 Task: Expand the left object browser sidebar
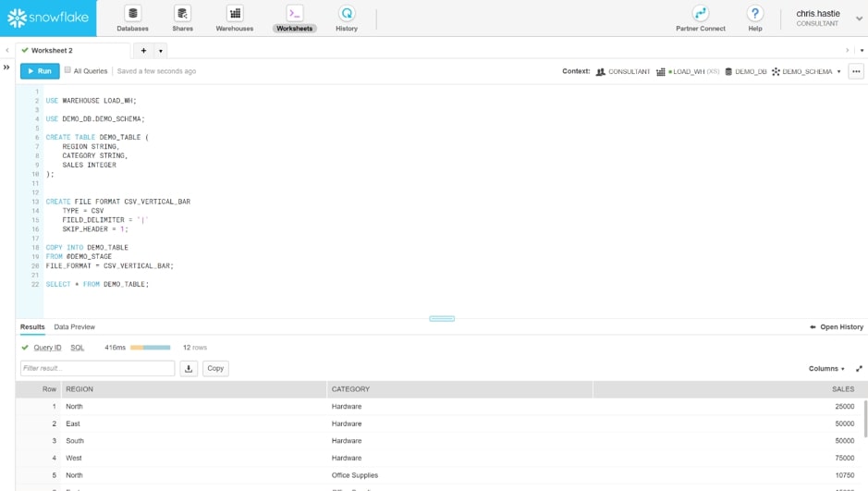click(x=6, y=68)
